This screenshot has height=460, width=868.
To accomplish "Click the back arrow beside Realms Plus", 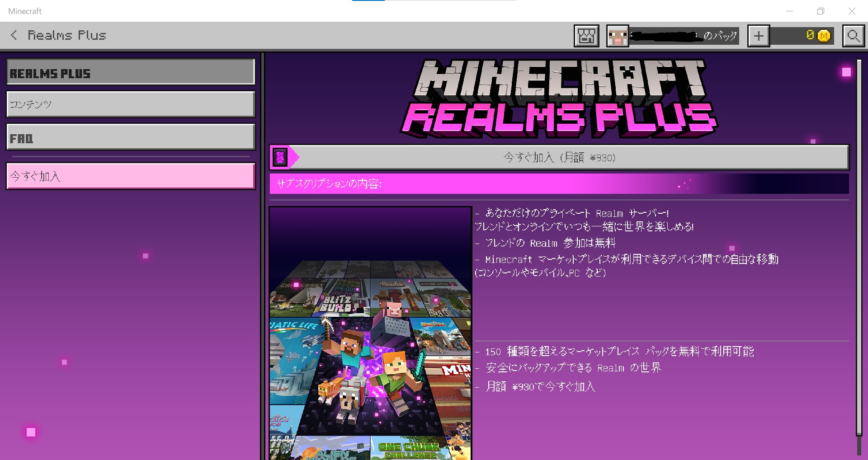I will [14, 35].
